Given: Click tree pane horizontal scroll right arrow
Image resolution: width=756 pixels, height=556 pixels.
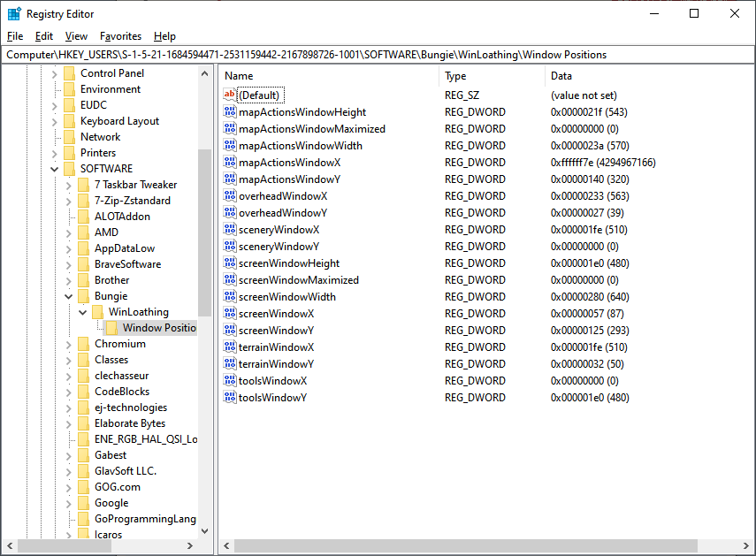Looking at the screenshot, I should click(x=190, y=546).
